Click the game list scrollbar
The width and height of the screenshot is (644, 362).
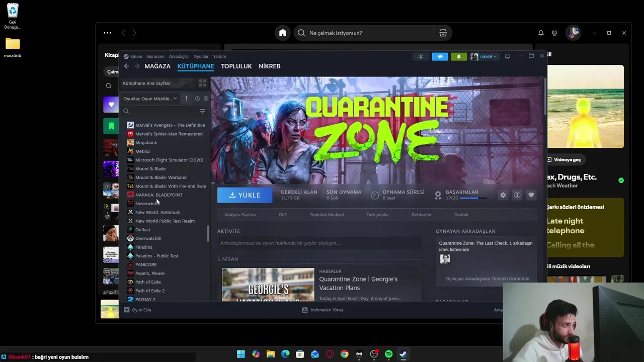208,233
